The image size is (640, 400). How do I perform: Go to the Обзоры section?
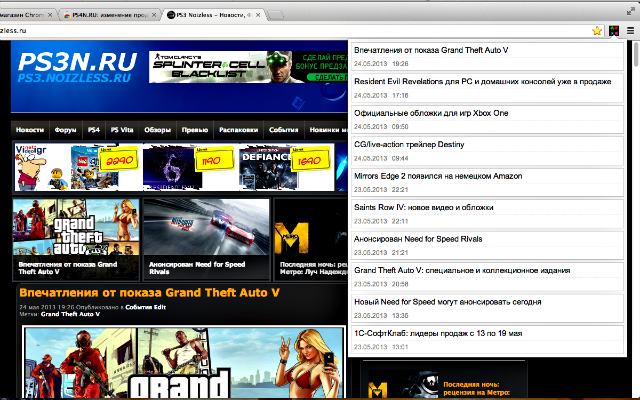tap(159, 130)
